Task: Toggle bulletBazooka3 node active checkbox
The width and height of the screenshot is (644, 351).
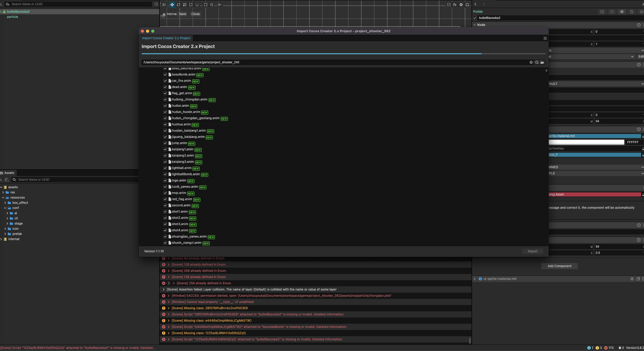Action: click(x=475, y=18)
